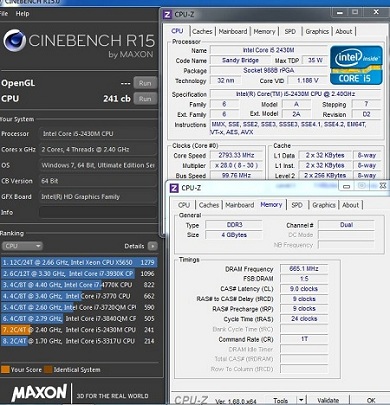Select ranking row Intel Core i7-3930K

pyautogui.click(x=79, y=274)
